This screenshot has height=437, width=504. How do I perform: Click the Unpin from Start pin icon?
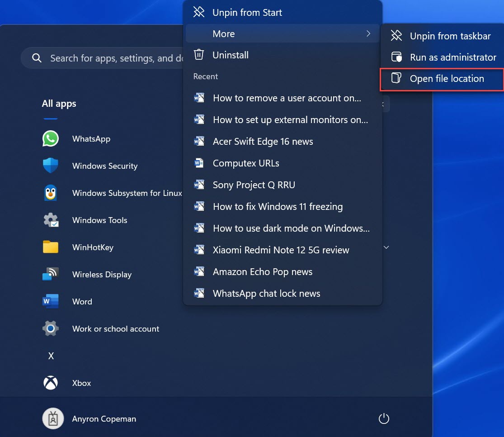pos(199,12)
